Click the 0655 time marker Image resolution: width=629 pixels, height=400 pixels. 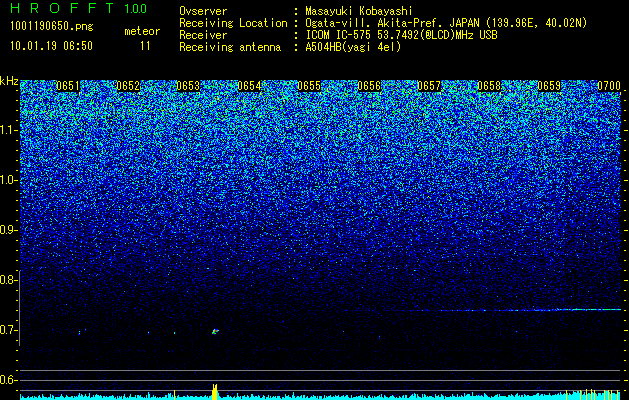coord(309,86)
